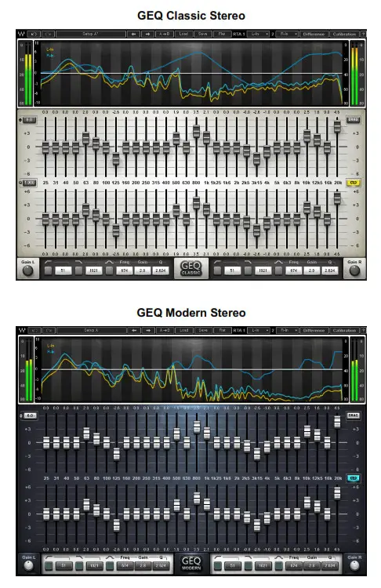The height and width of the screenshot is (588, 381).
Task: Click Gain R knob in GEQ Classic
Action: [x=354, y=270]
